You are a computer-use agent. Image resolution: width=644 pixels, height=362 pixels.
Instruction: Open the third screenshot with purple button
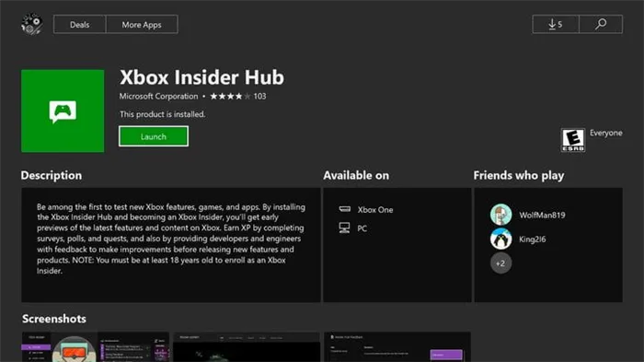tap(397, 346)
